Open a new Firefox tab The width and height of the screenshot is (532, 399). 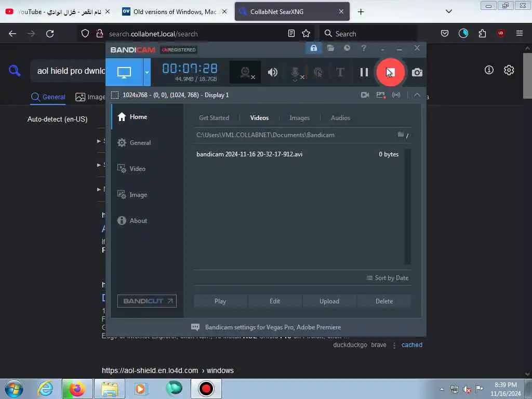pos(361,12)
